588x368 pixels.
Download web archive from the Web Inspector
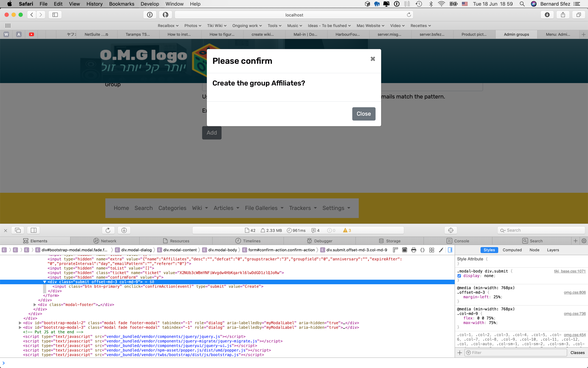pos(124,230)
